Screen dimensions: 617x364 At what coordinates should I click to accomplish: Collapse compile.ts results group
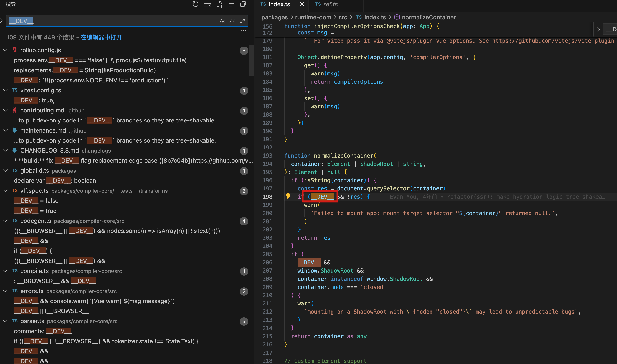[x=5, y=271]
